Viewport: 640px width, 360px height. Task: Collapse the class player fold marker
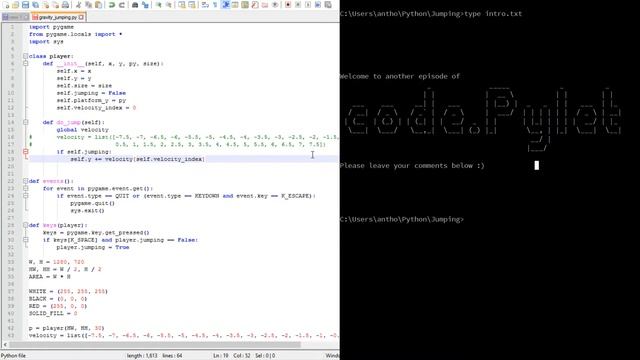point(25,56)
